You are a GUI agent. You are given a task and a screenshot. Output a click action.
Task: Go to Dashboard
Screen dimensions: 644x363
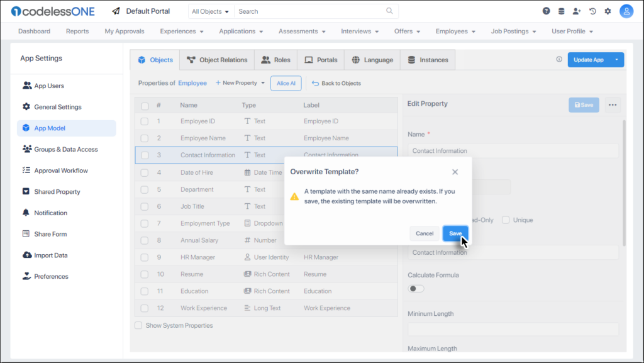click(x=34, y=31)
